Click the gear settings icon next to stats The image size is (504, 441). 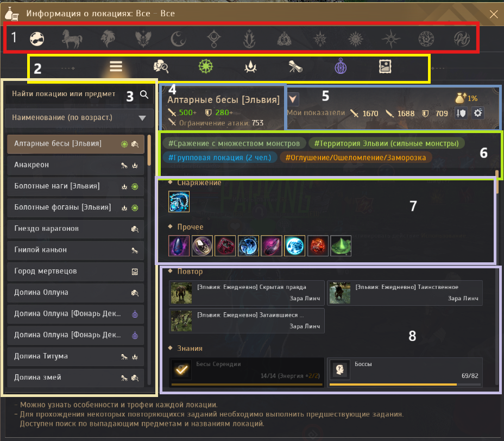(x=478, y=113)
